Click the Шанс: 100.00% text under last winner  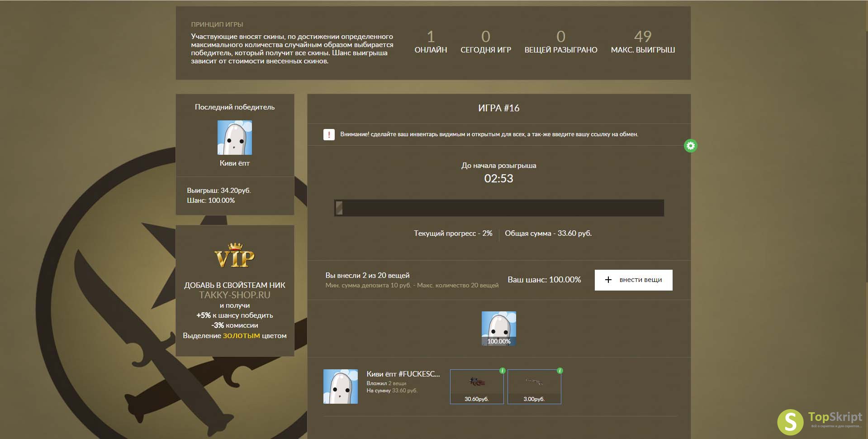[211, 200]
